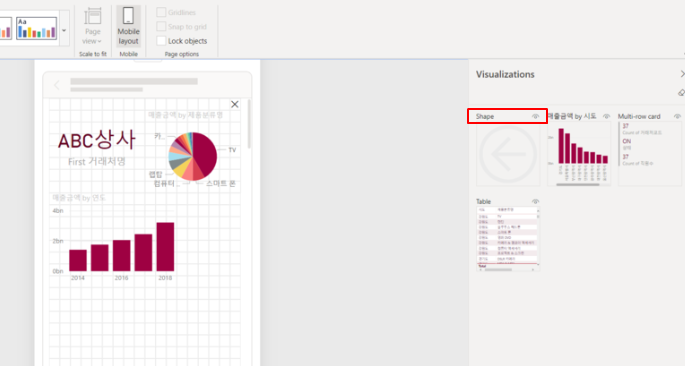Select the 매출금액 by 시도 chart thumbnail
Screen dimensions: 685x366
tap(579, 154)
